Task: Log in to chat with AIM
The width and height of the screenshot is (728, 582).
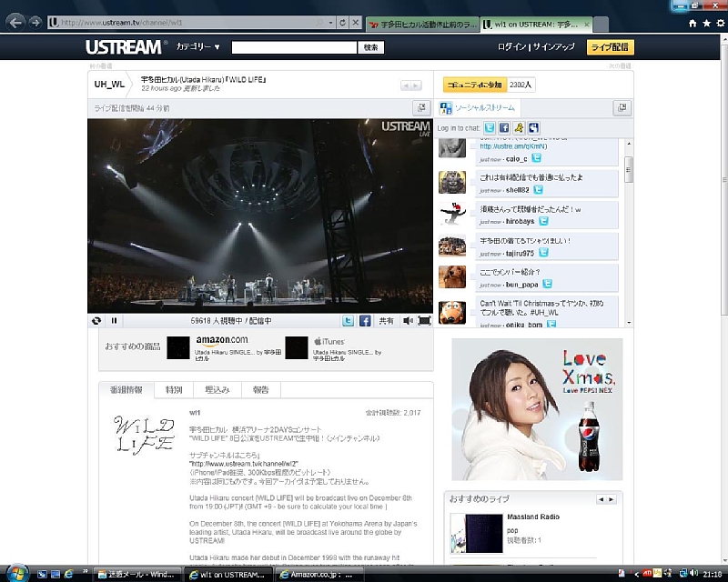Action: click(519, 127)
